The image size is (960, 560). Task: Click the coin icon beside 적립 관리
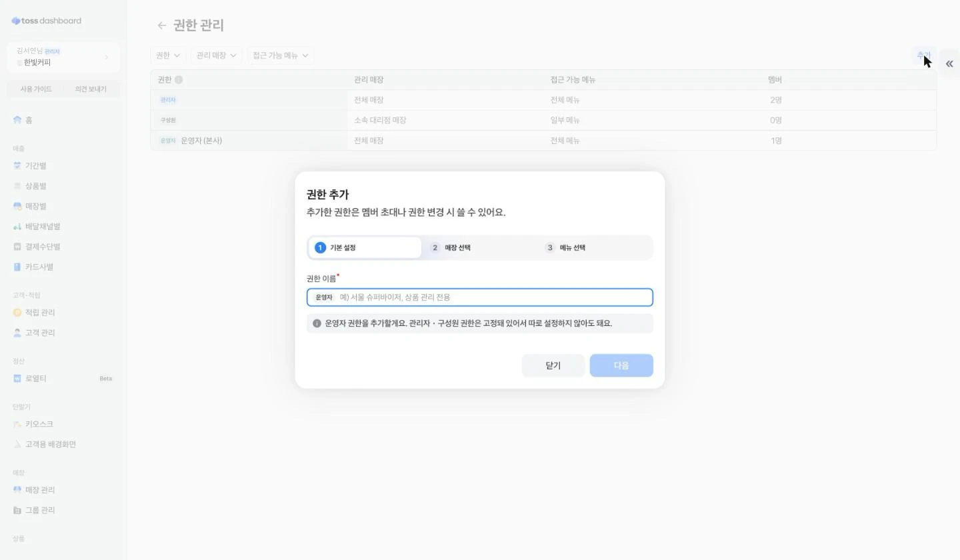pos(17,312)
